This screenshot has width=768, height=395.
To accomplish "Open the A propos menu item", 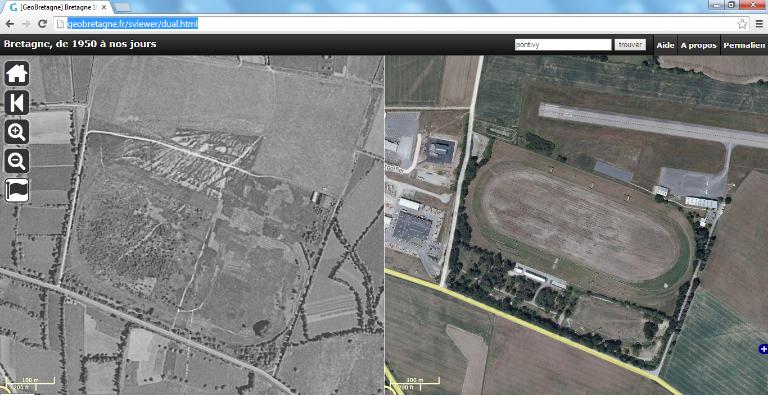I will (x=698, y=45).
